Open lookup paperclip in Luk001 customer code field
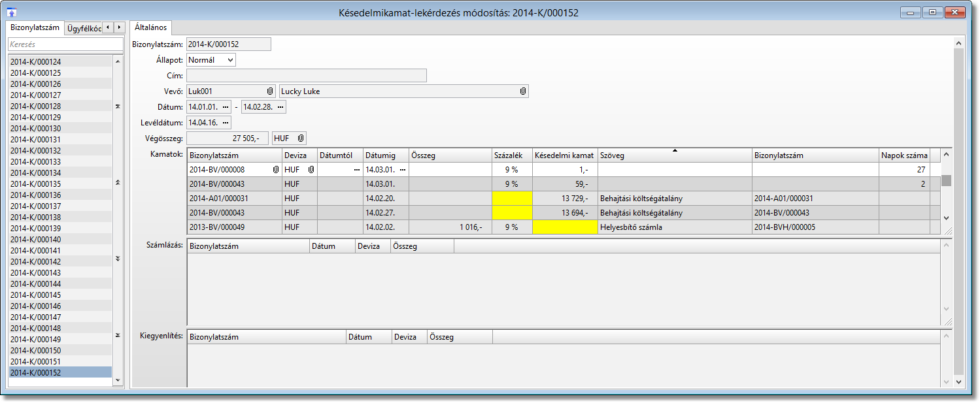This screenshot has height=403, width=980. tap(269, 91)
